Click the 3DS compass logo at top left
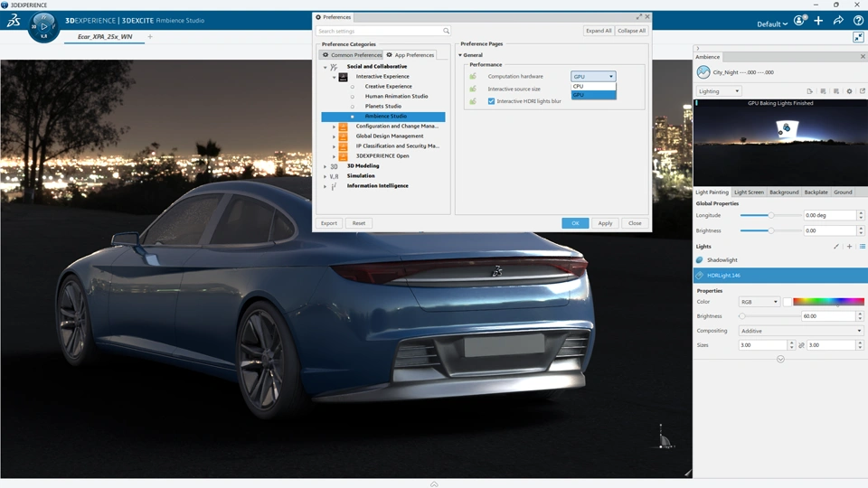Viewport: 868px width, 488px height. click(14, 21)
